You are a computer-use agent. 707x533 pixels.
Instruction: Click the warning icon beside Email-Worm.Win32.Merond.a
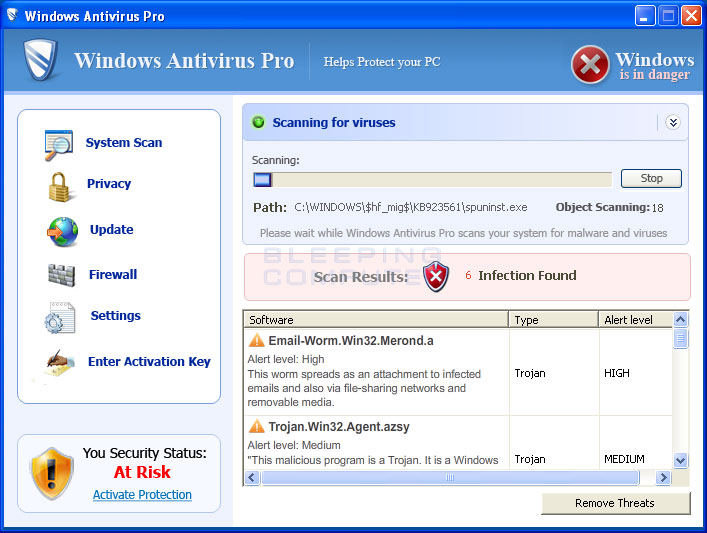[257, 340]
